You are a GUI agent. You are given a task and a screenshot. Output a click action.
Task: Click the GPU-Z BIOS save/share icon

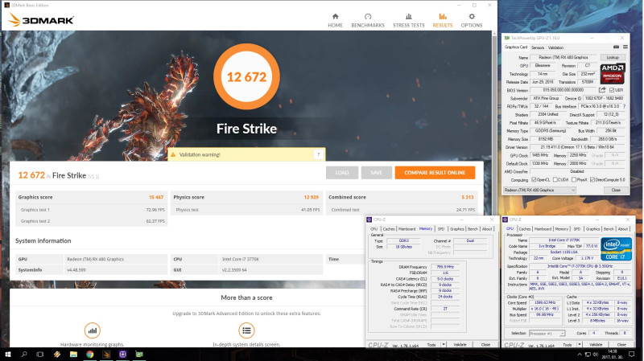[602, 90]
